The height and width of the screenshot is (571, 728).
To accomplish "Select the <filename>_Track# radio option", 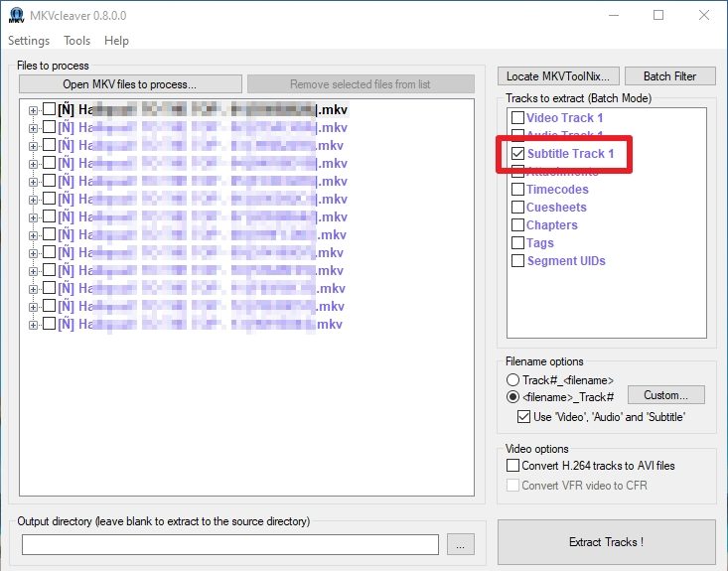I will (512, 397).
